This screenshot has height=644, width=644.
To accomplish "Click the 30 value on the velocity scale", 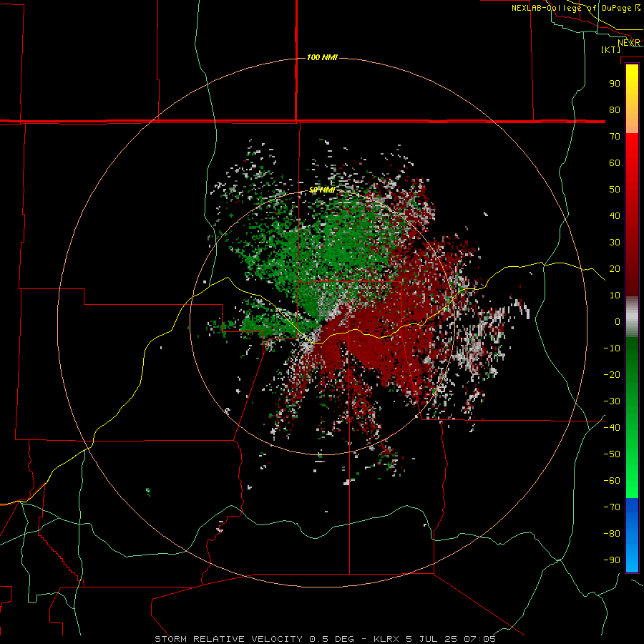I will (615, 243).
